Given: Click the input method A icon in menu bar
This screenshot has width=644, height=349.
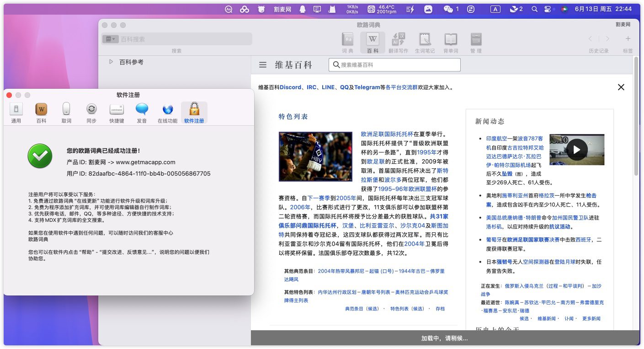Looking at the screenshot, I should coord(495,9).
